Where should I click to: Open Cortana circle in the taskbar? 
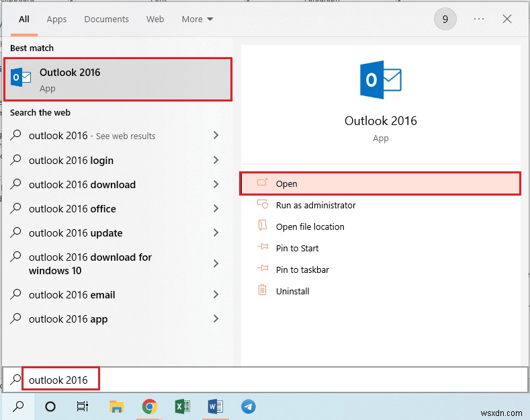click(50, 407)
